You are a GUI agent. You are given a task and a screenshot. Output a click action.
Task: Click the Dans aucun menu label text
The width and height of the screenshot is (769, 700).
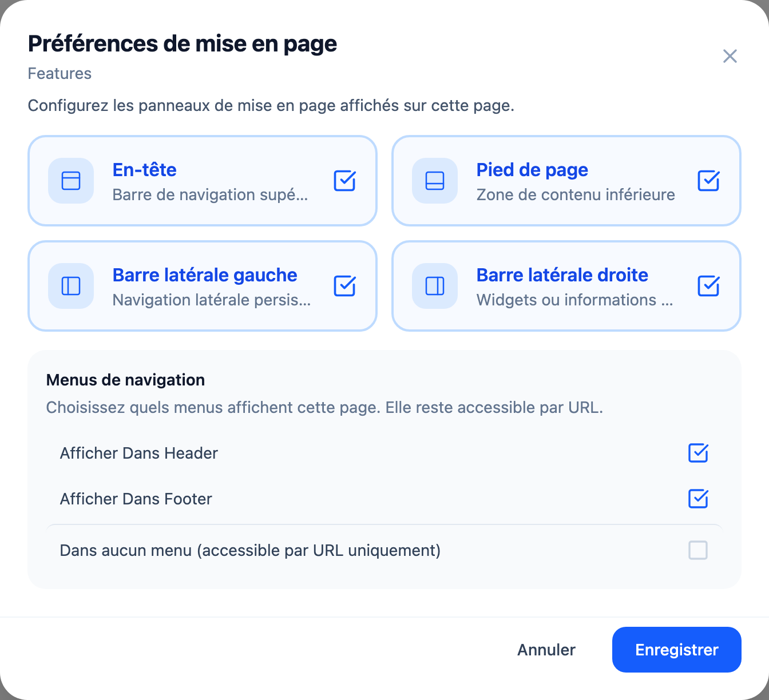click(x=251, y=550)
